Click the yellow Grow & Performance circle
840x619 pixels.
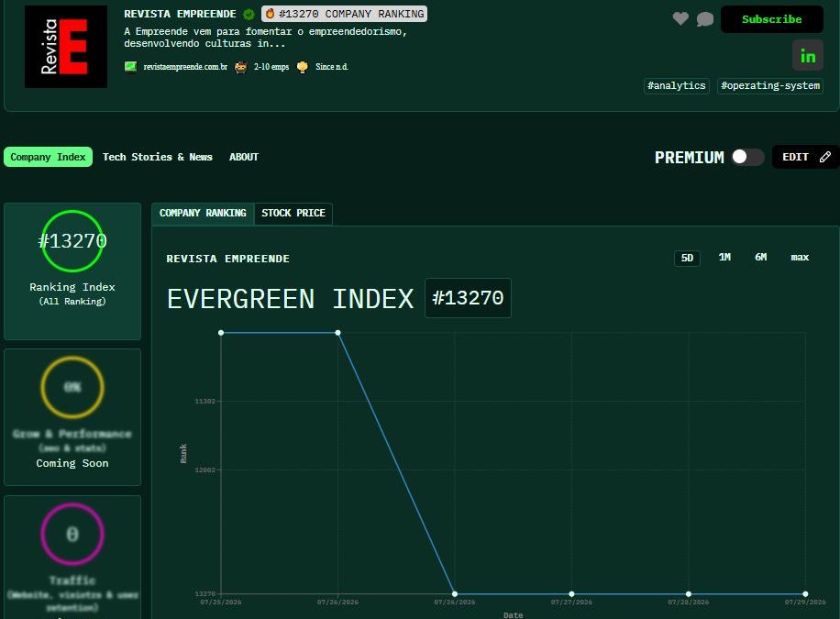72,388
